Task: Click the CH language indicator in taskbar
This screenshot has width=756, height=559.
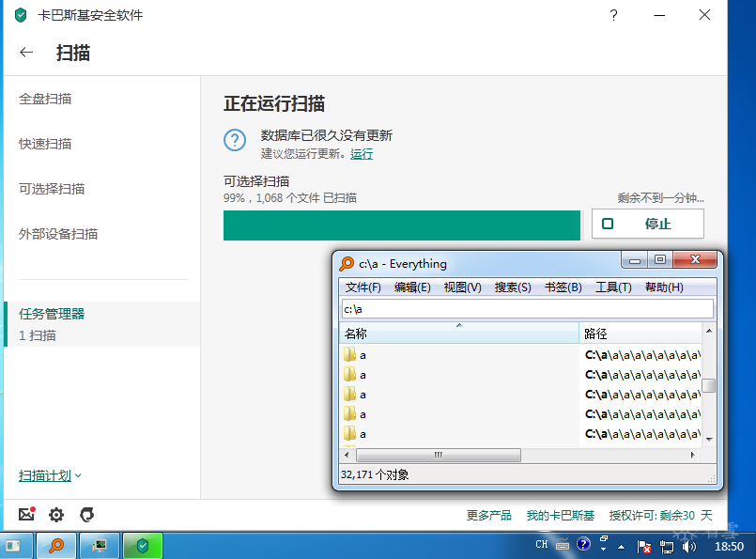Action: point(542,545)
